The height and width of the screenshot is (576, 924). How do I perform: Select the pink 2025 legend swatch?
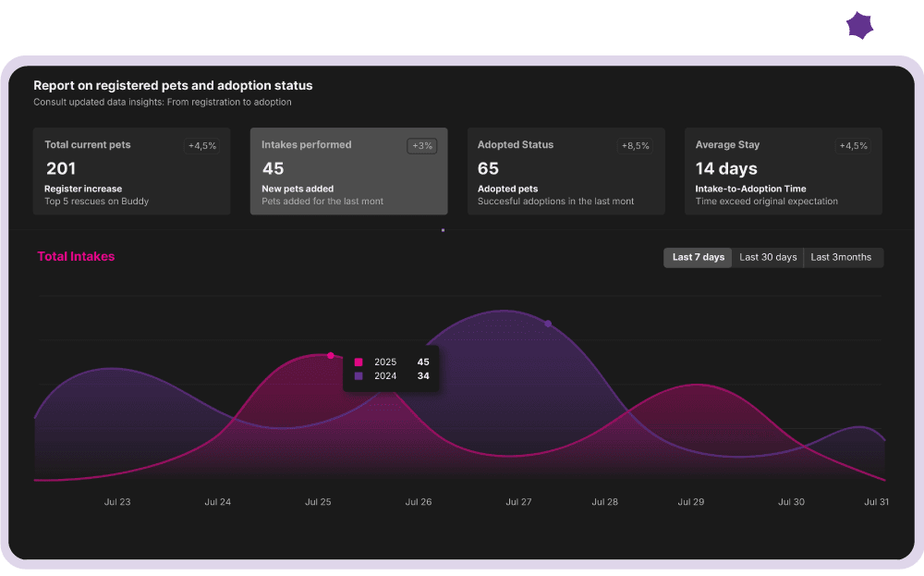(359, 362)
